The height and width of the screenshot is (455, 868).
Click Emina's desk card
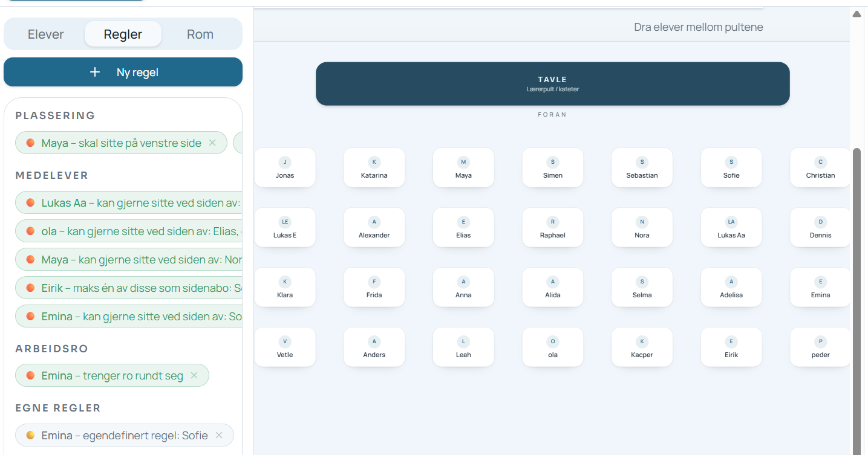[x=820, y=288]
